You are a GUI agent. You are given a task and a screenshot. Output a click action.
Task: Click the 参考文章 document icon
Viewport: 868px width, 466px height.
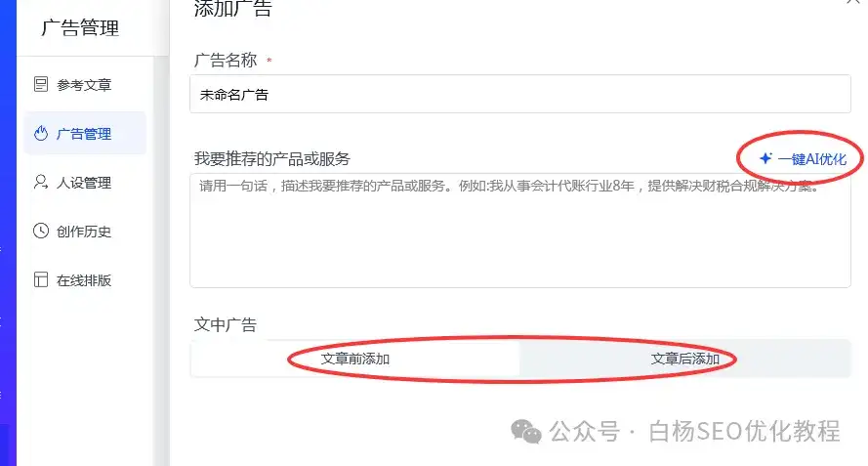(x=41, y=84)
